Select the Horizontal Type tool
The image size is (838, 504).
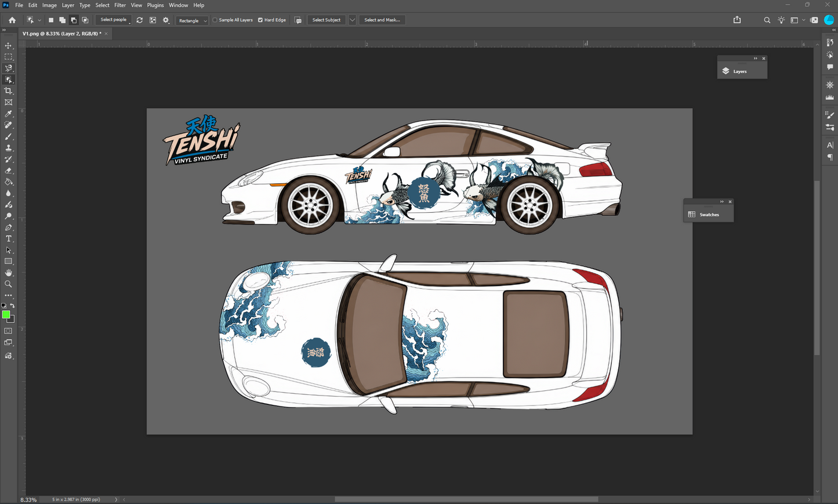tap(8, 239)
